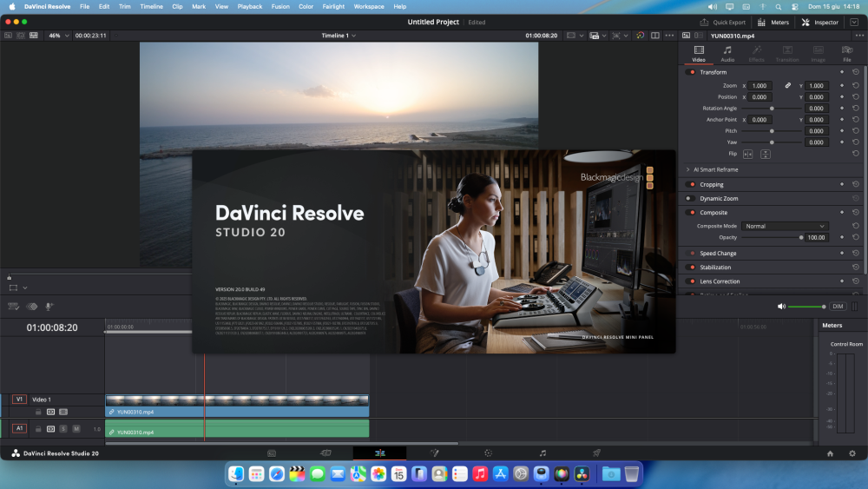Enable the Dynamic Zoom switch

click(x=690, y=198)
